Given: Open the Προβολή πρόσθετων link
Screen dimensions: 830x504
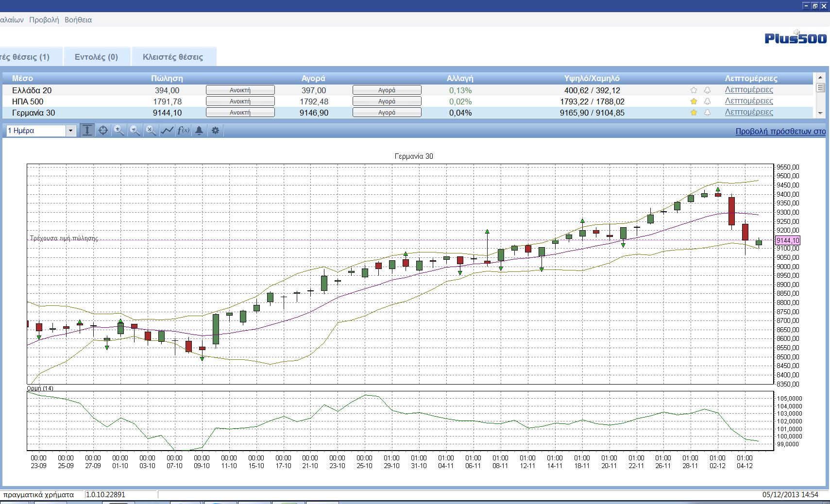Looking at the screenshot, I should point(780,131).
